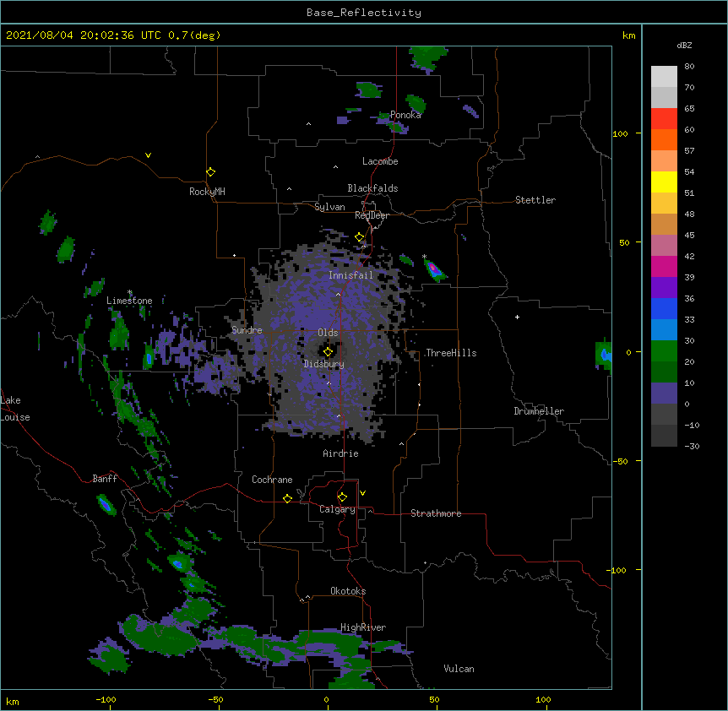Screen dimensions: 728x711
Task: Click the yellow diamond marker below Cochrane
Action: click(x=287, y=498)
